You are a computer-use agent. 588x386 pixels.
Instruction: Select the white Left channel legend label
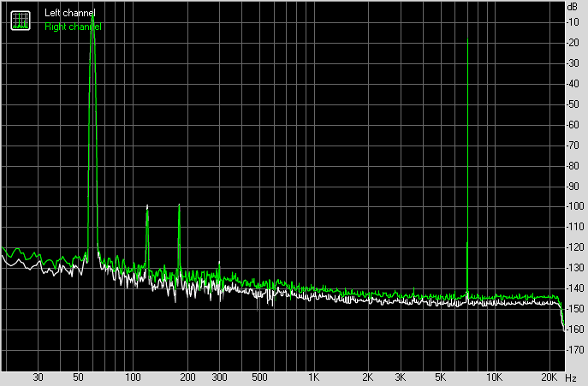coord(69,14)
